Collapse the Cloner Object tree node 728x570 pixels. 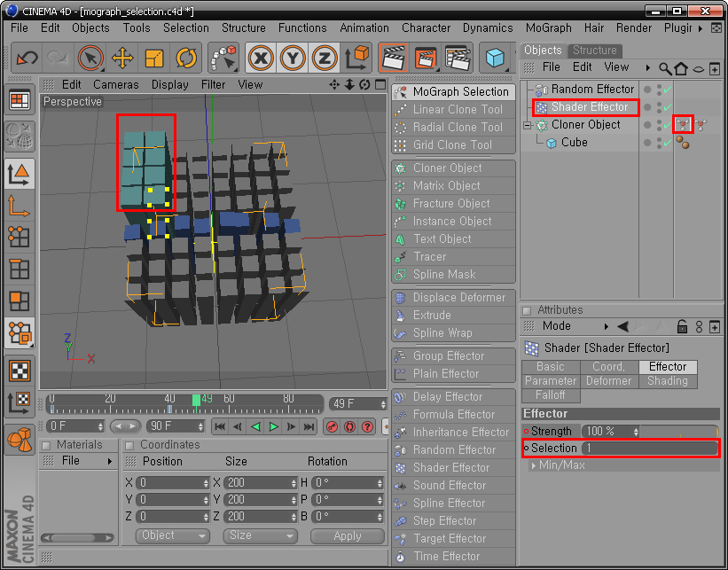527,125
